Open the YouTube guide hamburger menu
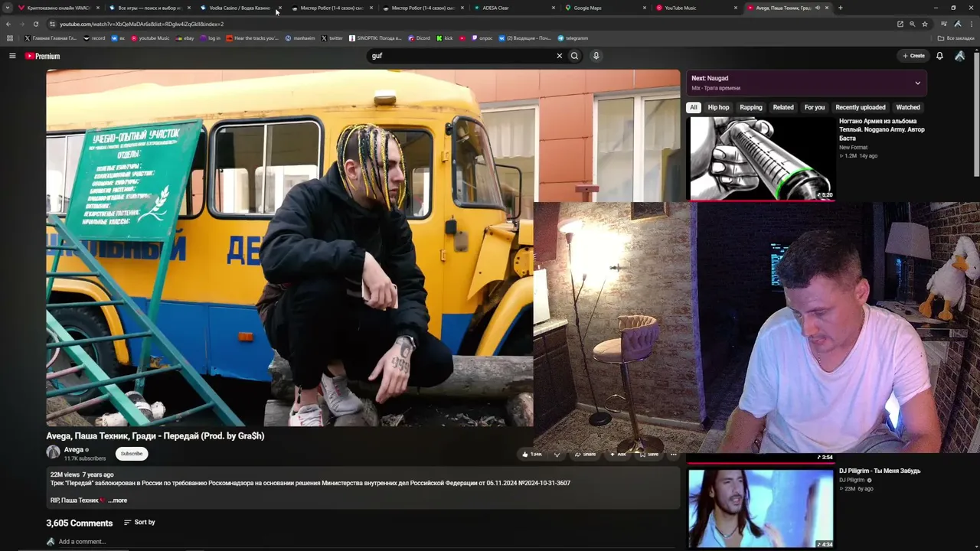The height and width of the screenshot is (551, 980). click(12, 56)
